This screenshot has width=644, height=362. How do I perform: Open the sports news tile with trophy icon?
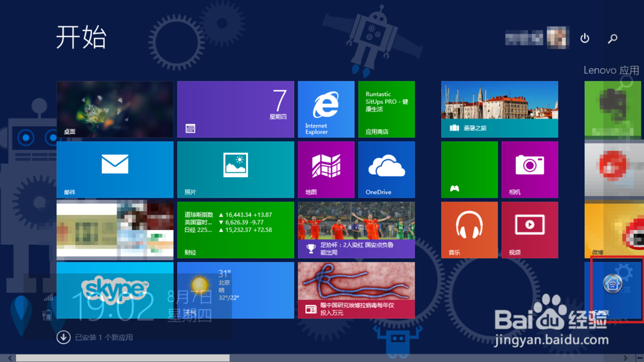click(356, 230)
